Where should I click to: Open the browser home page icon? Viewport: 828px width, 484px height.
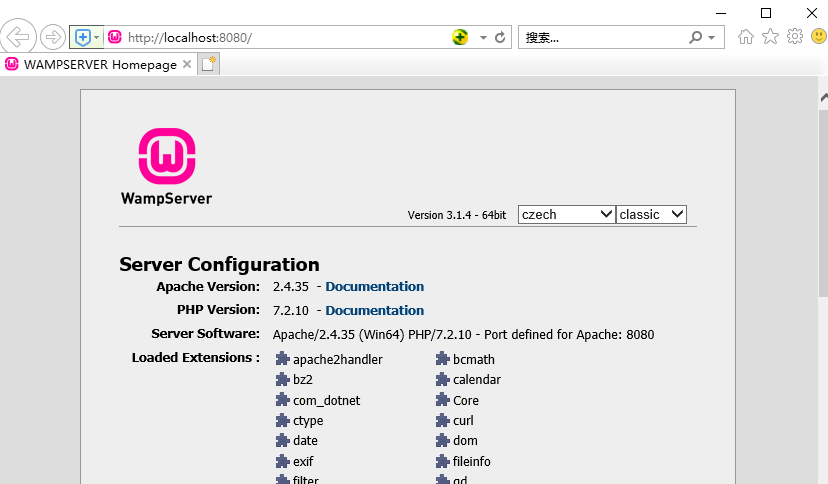click(x=745, y=37)
